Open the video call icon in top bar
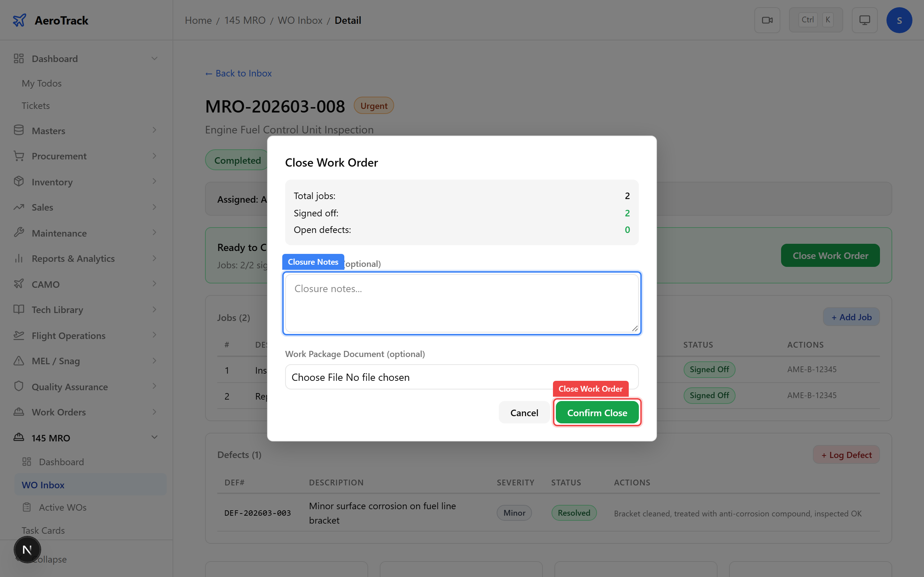This screenshot has height=577, width=924. [767, 20]
